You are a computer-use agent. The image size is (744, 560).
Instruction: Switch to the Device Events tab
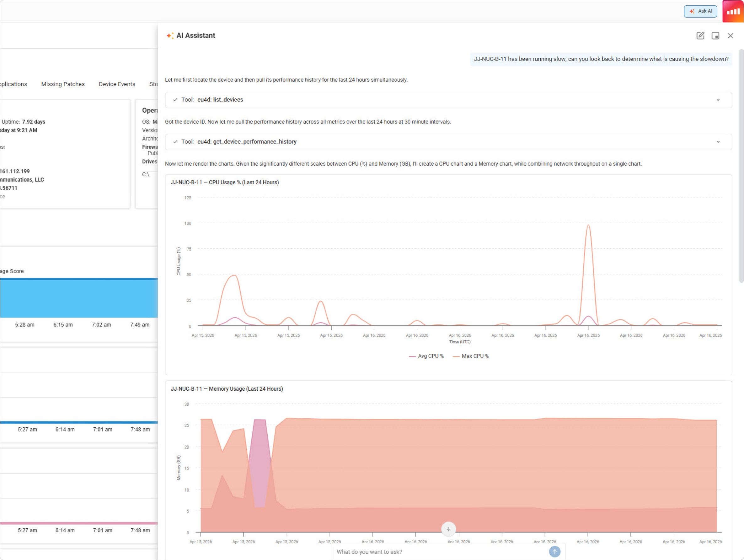[117, 84]
